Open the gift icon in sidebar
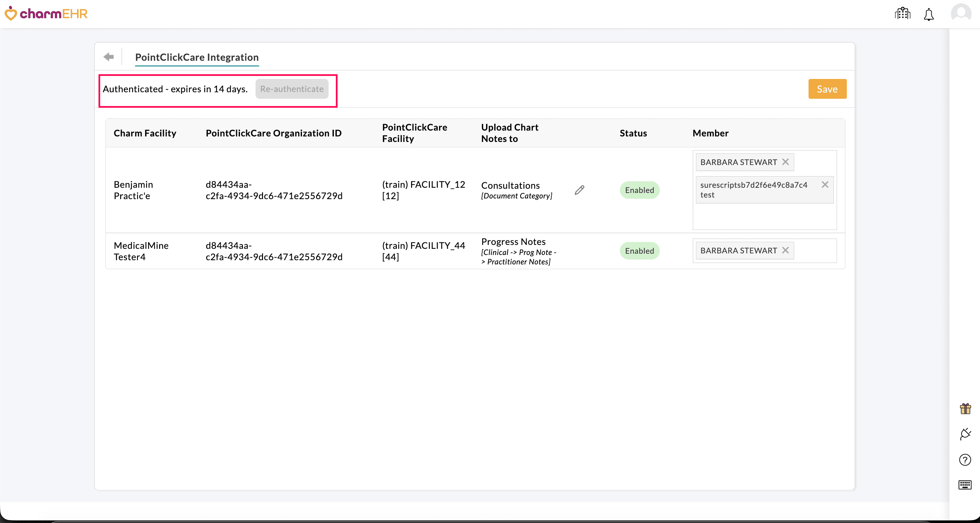The image size is (980, 523). click(965, 408)
